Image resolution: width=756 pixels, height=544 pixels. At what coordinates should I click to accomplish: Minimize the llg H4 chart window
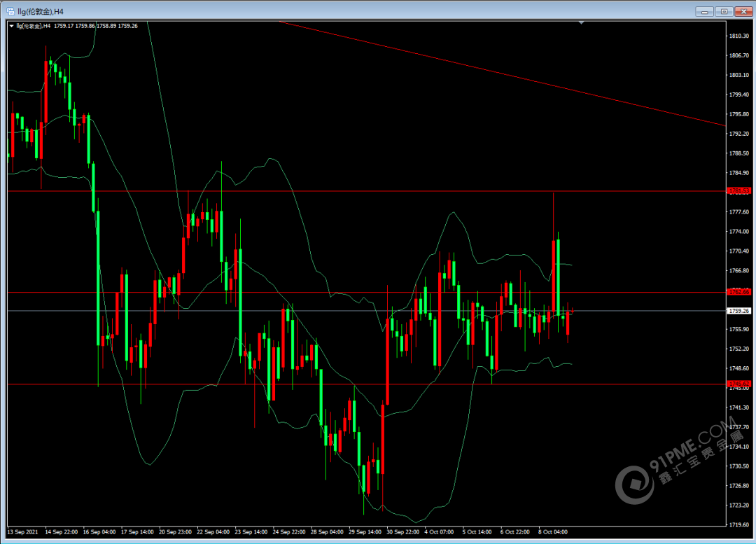pyautogui.click(x=704, y=11)
